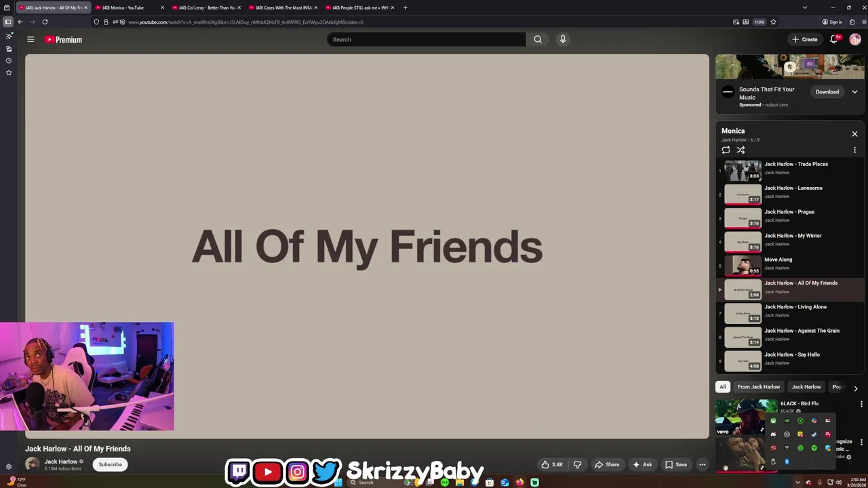Open sidebar settings gear icon
The image size is (868, 488).
[x=9, y=466]
